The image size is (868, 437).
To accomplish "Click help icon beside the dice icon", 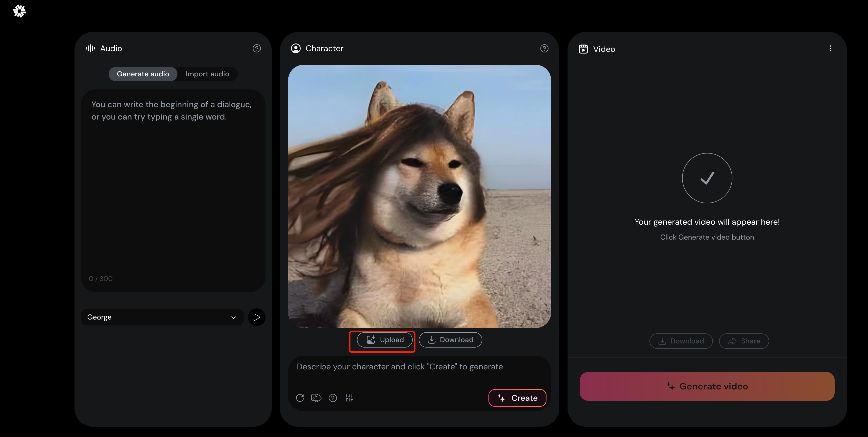I will pyautogui.click(x=333, y=398).
